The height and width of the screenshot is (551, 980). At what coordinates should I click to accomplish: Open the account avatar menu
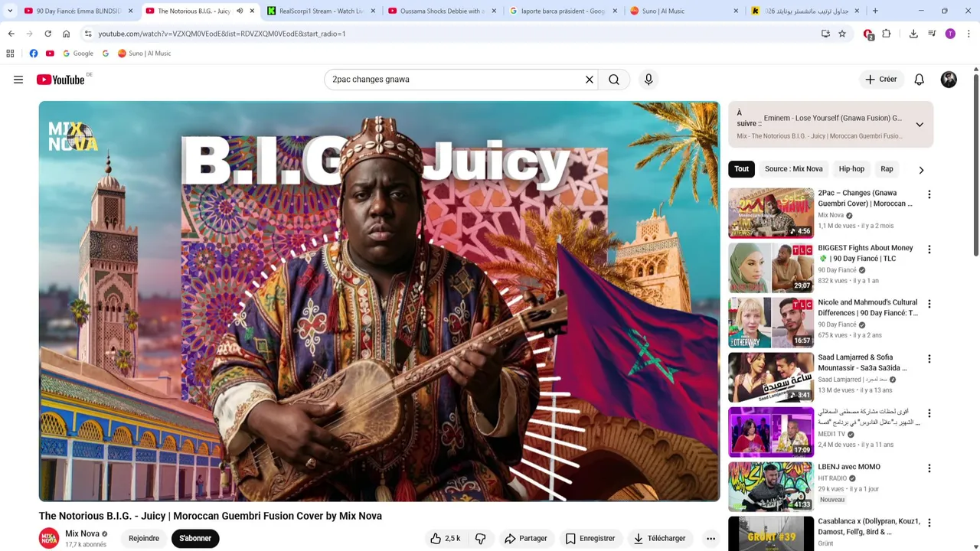949,80
